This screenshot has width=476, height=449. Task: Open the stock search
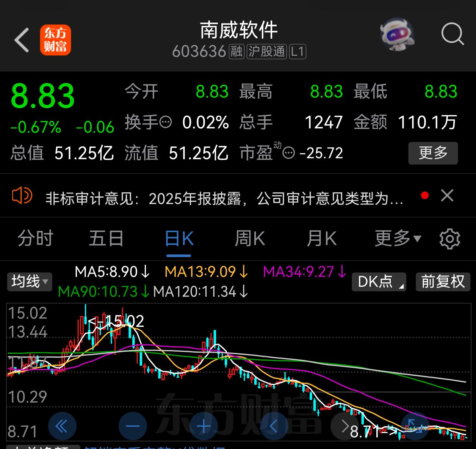click(452, 34)
